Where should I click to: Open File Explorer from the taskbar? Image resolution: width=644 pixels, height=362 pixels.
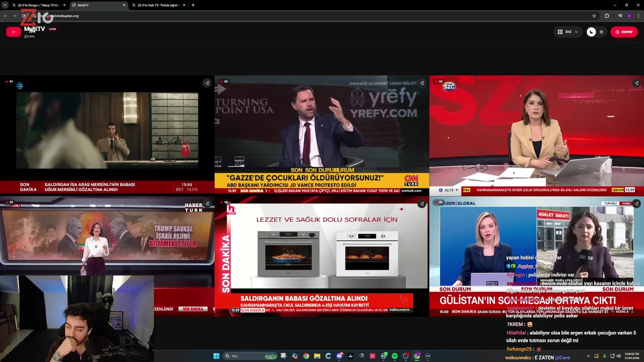[x=317, y=356]
